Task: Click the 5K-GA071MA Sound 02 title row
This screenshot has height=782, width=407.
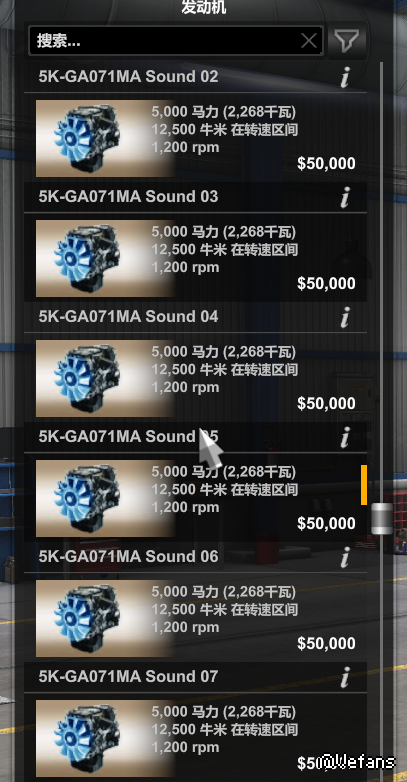Action: pyautogui.click(x=196, y=77)
